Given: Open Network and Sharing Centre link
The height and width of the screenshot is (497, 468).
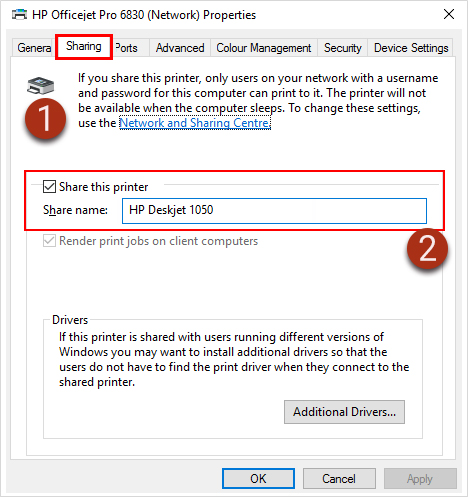Looking at the screenshot, I should (195, 123).
